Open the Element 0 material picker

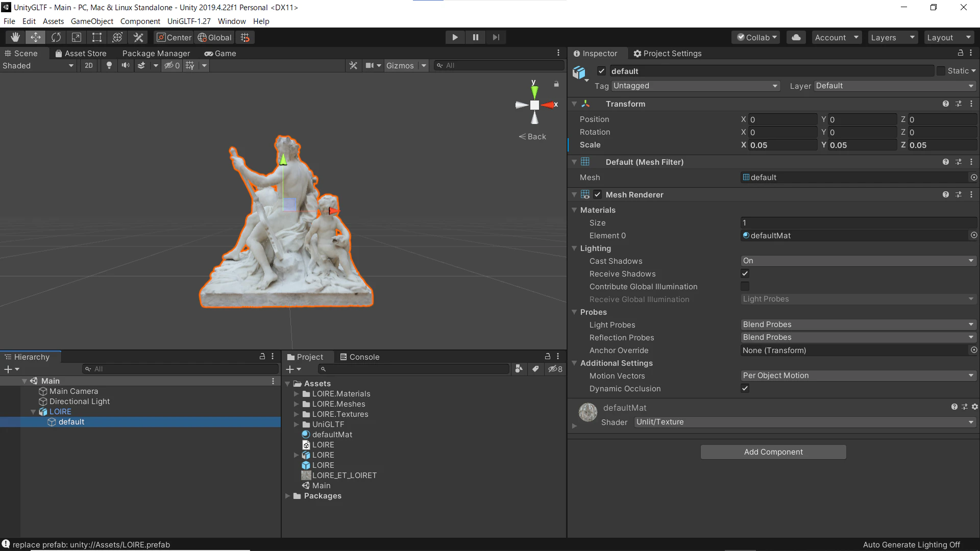(974, 235)
